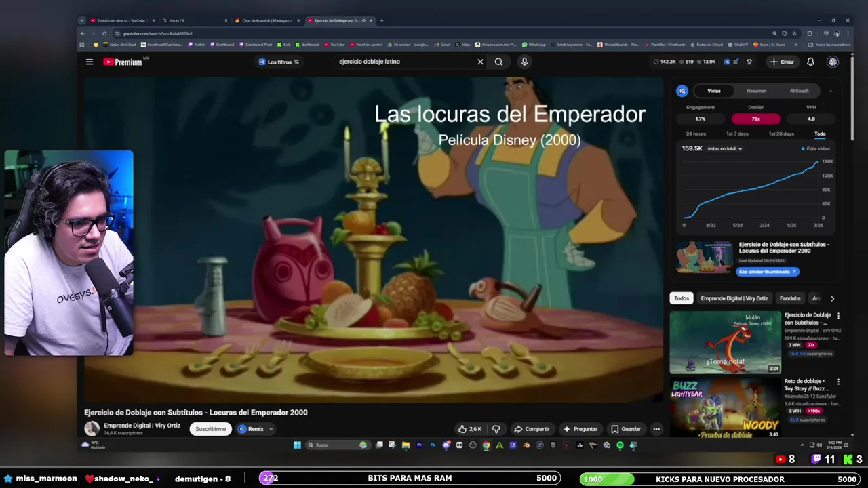Click the Emprende Digital | Viry Ortiz channel name
This screenshot has width=868, height=488.
point(142,426)
